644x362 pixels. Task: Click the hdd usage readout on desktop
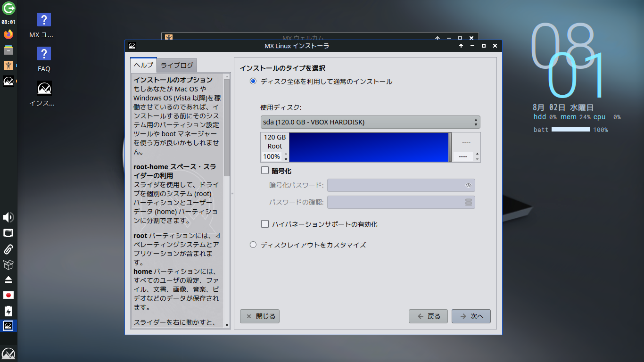(x=545, y=117)
